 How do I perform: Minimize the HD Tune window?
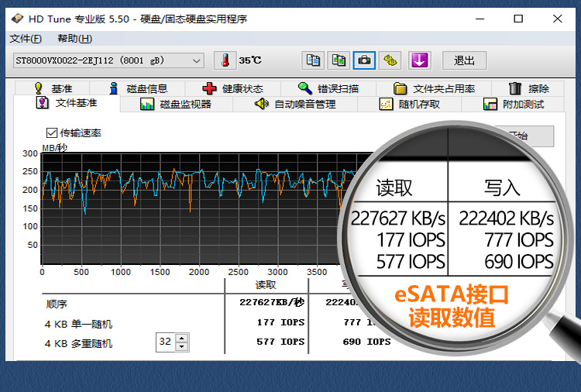480,19
